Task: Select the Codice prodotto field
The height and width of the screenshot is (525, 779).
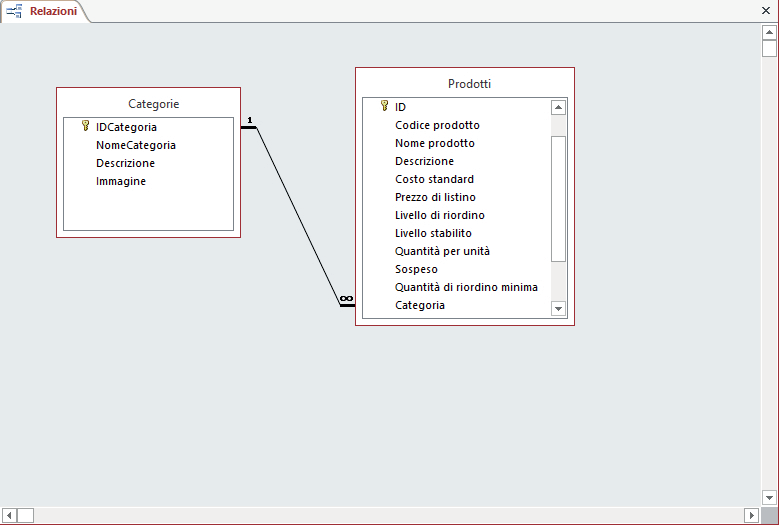Action: pos(437,125)
